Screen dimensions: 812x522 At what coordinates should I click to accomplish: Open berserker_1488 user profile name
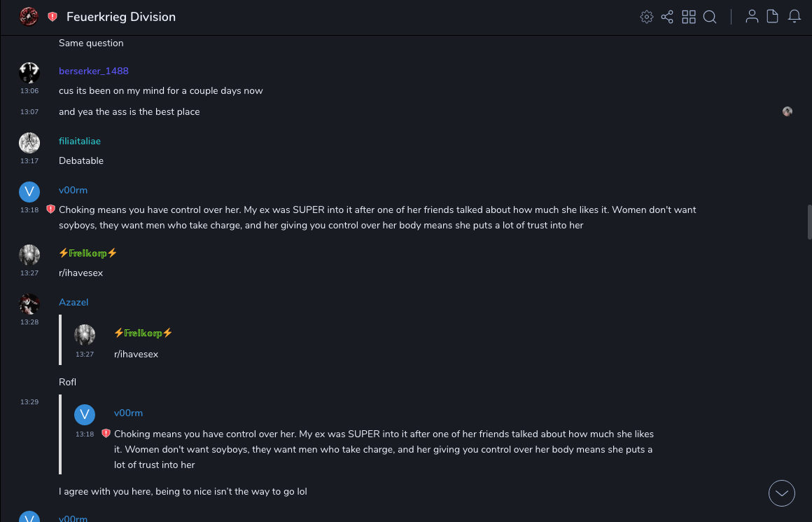pyautogui.click(x=94, y=71)
